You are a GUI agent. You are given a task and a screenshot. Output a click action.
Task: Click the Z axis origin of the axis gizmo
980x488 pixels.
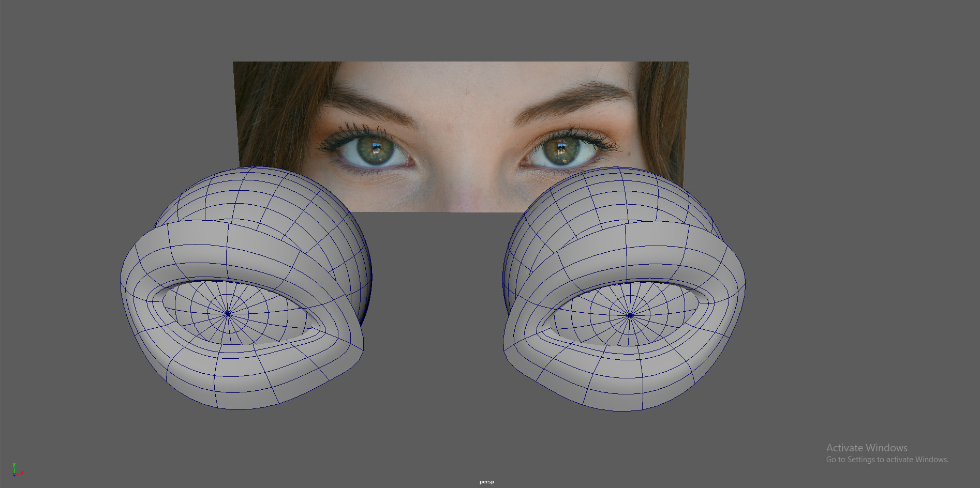click(x=14, y=476)
